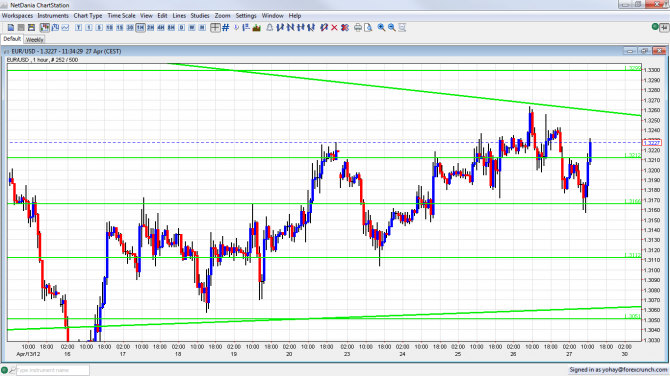Select the tick (T) time scale
Screen dimensions: 670x376
(78, 28)
